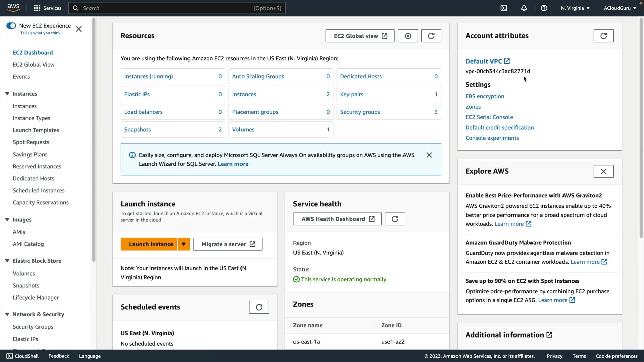Open Launch Templates in the sidebar
Viewport: 644px width, 362px height.
click(36, 130)
